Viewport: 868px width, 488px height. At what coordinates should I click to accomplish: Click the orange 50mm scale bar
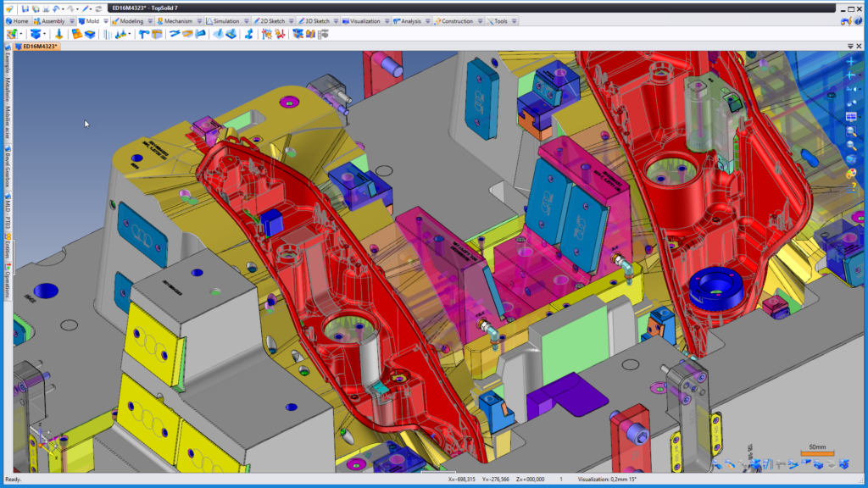(817, 454)
